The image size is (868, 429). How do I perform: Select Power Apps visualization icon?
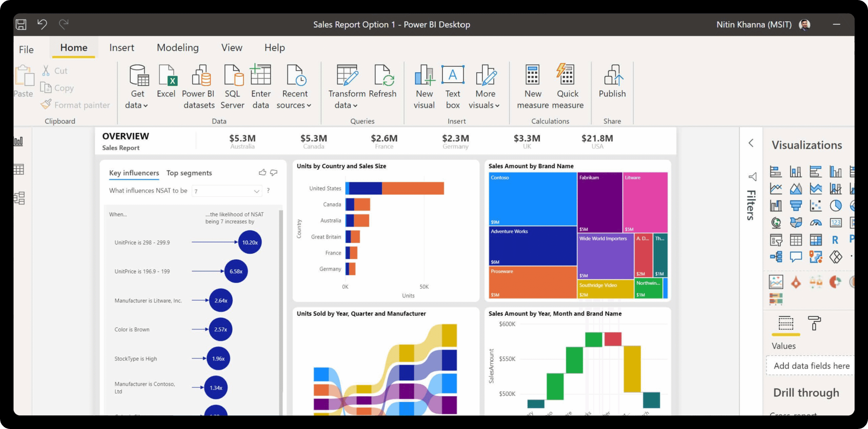(836, 257)
